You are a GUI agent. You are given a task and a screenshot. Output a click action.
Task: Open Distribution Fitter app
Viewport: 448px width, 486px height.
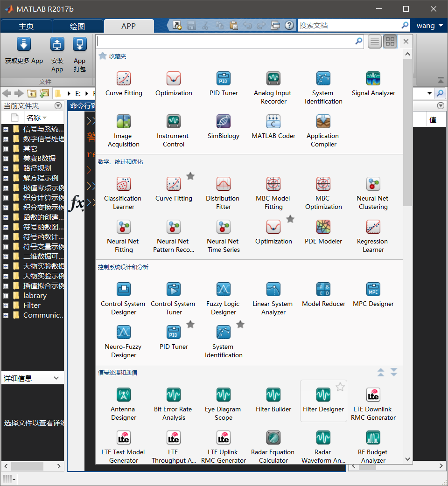[x=224, y=194]
